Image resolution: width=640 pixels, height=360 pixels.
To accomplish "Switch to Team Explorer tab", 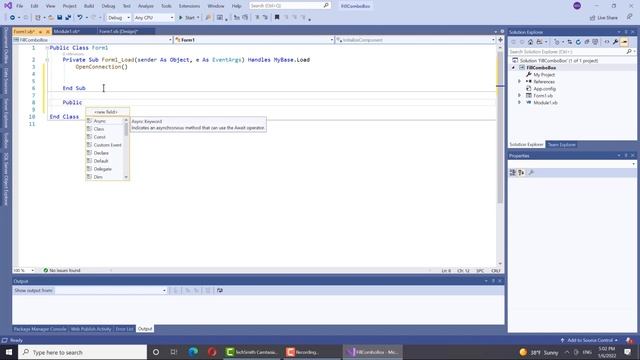I will click(561, 145).
